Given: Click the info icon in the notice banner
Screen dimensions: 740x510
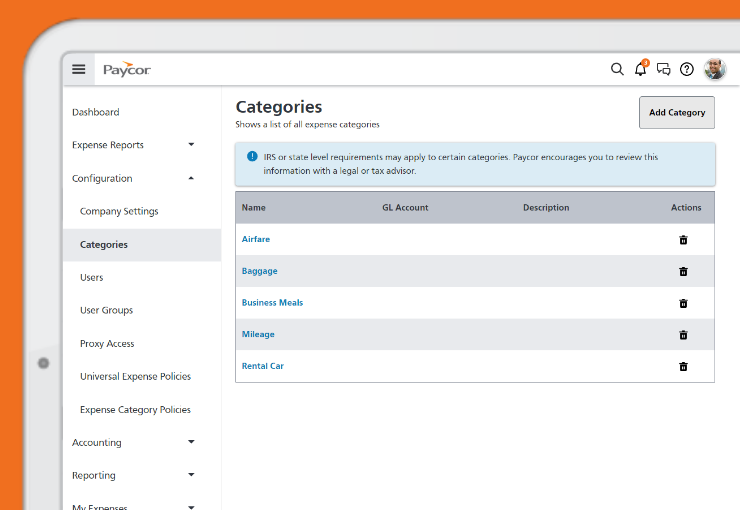Looking at the screenshot, I should pyautogui.click(x=252, y=156).
